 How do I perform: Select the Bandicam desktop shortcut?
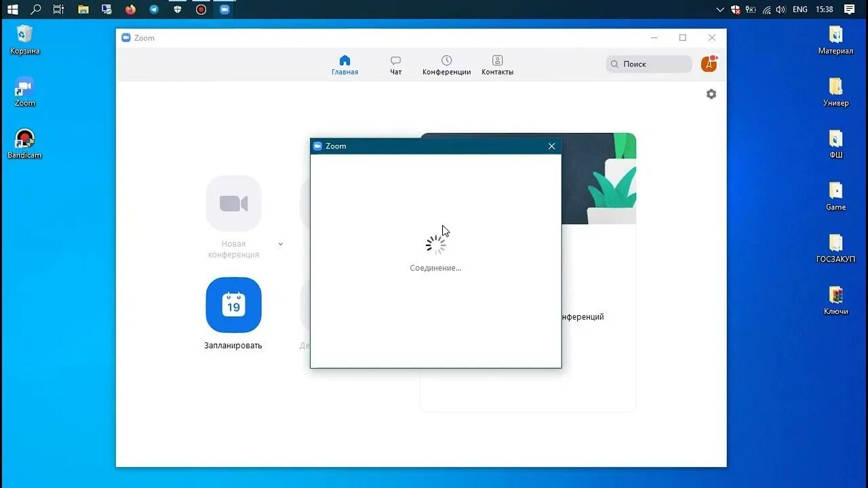(24, 144)
